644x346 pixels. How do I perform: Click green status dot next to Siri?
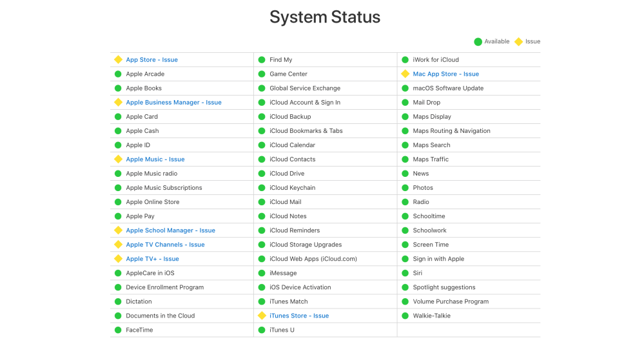click(x=405, y=273)
